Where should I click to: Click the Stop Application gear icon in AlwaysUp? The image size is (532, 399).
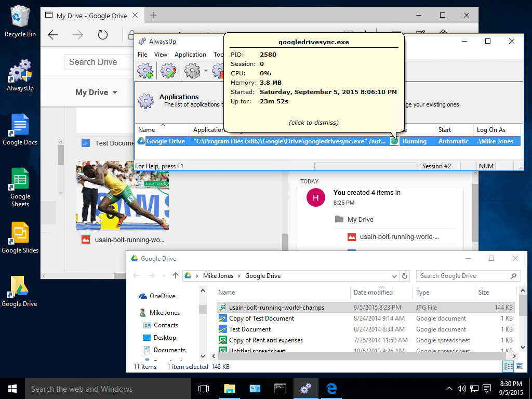click(218, 71)
